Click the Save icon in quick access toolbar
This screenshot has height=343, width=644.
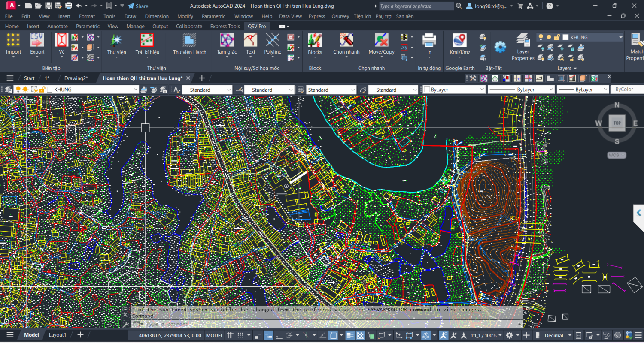(x=49, y=6)
